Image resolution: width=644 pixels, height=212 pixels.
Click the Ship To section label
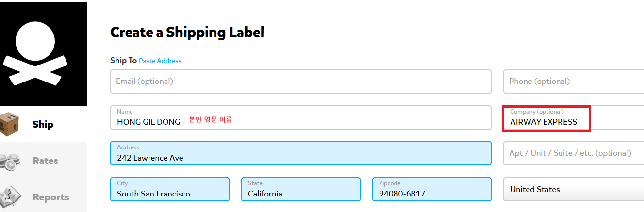[x=123, y=61]
